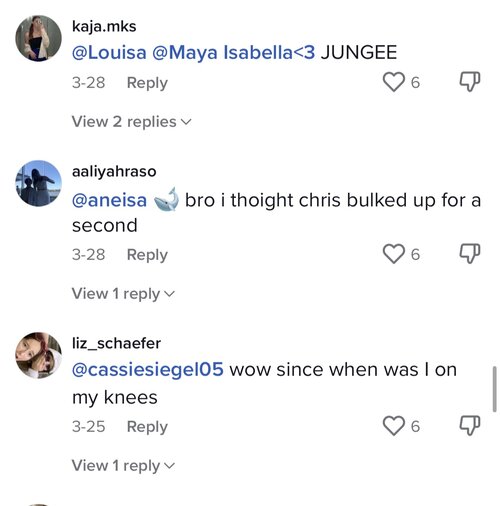The height and width of the screenshot is (506, 500).
Task: Click the comments scrollbar handle
Action: 495,389
